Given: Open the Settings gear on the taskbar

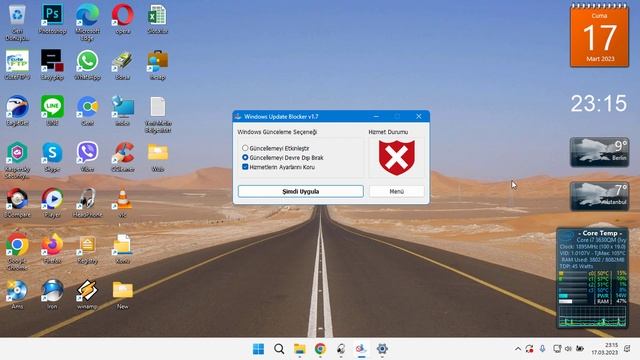Looking at the screenshot, I should (382, 349).
